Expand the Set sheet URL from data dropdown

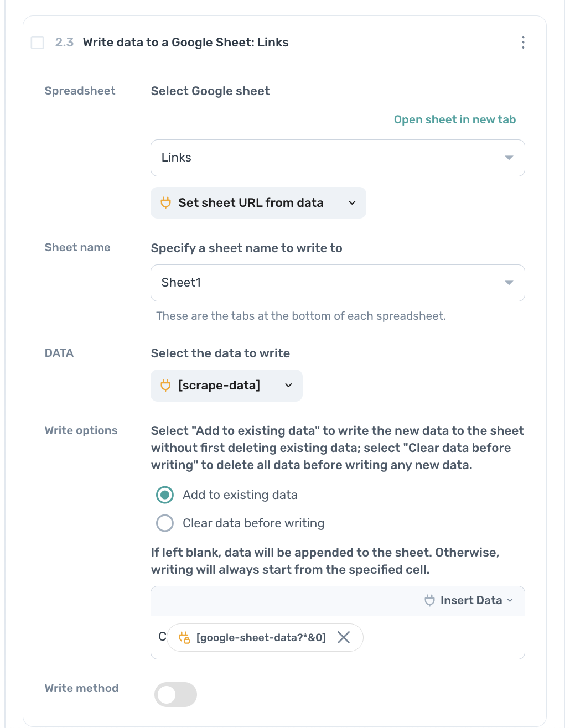click(352, 203)
